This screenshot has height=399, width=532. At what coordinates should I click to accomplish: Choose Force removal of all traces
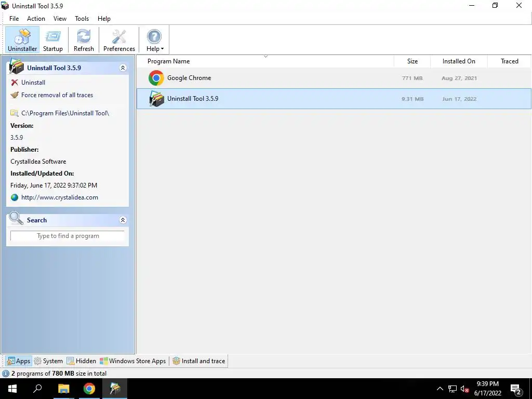click(57, 95)
